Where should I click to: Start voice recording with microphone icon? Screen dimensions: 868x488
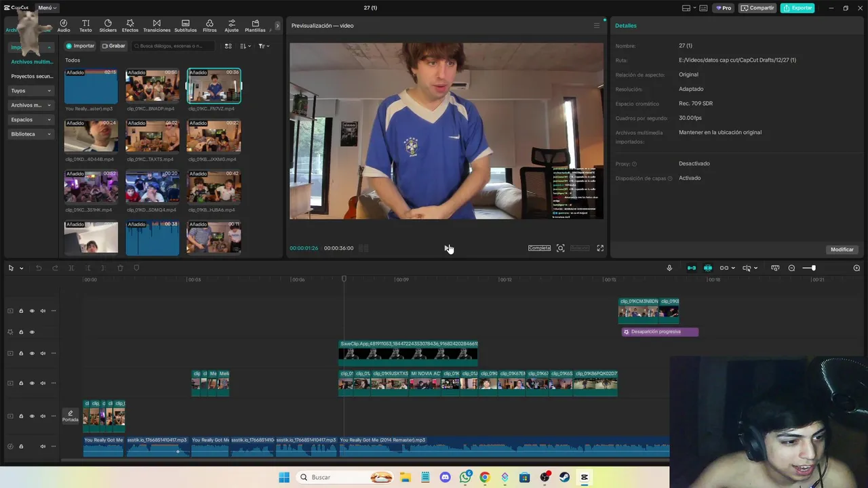pyautogui.click(x=669, y=268)
